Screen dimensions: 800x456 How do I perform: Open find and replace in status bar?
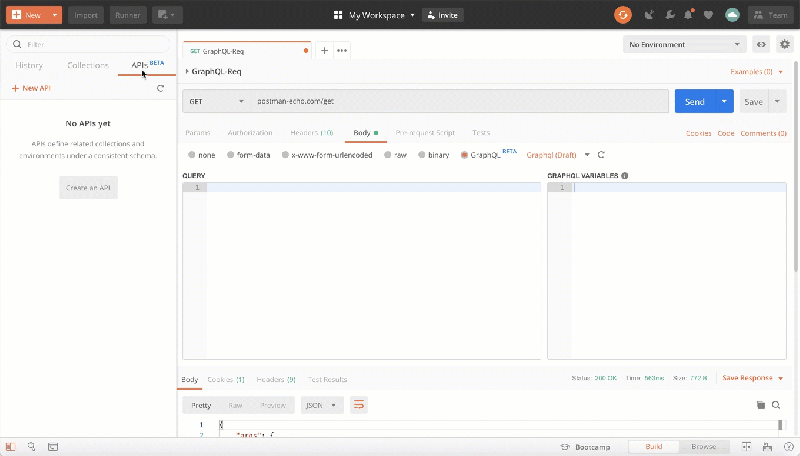pyautogui.click(x=31, y=446)
